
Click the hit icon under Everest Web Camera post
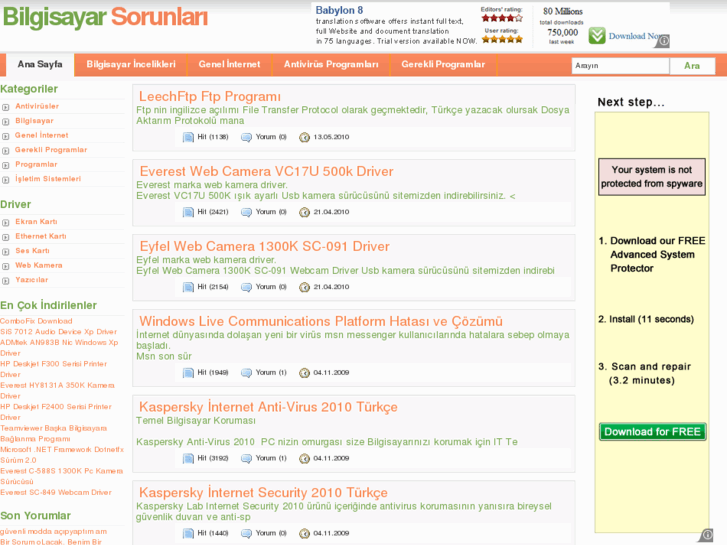[x=188, y=212]
